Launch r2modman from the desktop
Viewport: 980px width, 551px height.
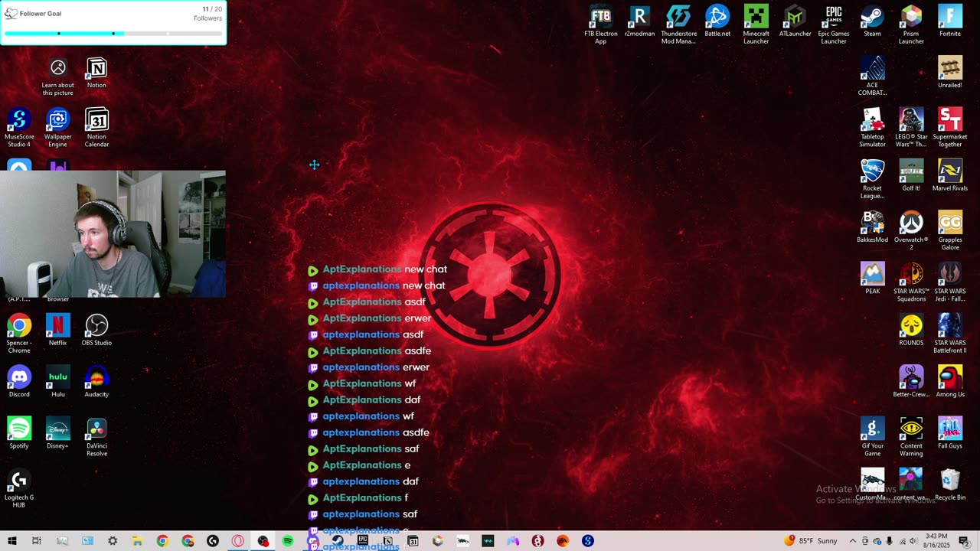[x=639, y=21]
